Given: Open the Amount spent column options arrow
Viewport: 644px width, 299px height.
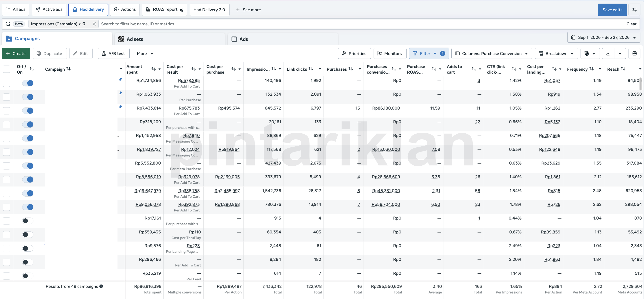Looking at the screenshot, I should pos(159,69).
